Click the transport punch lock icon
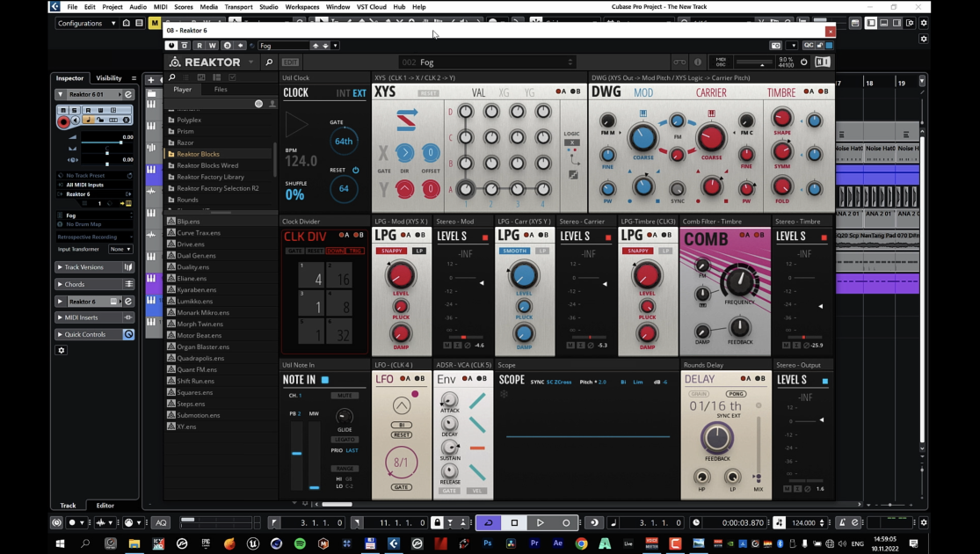The image size is (980, 554). click(437, 522)
